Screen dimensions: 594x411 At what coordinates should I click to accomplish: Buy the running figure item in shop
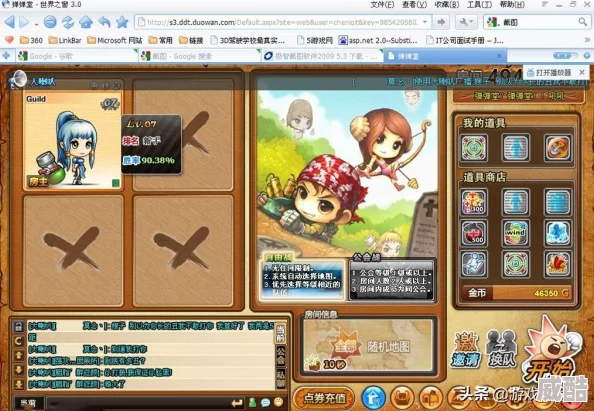pyautogui.click(x=474, y=263)
